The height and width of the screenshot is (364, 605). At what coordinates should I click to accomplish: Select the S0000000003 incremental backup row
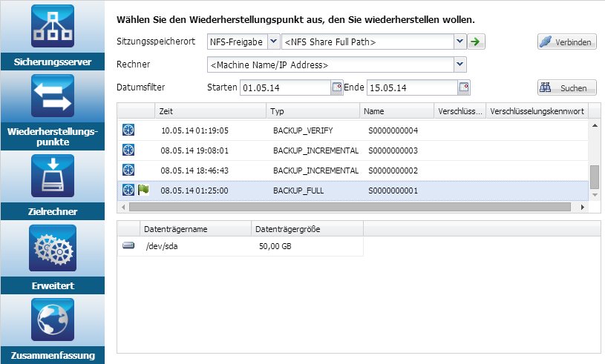pyautogui.click(x=353, y=150)
